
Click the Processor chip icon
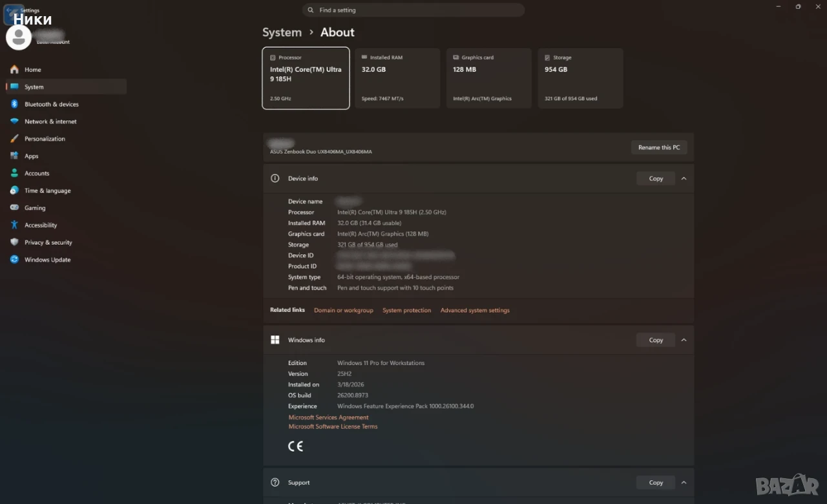pyautogui.click(x=273, y=58)
